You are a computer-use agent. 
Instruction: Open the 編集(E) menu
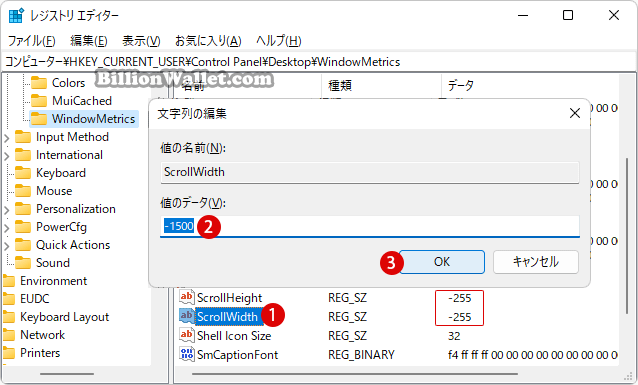coord(89,41)
